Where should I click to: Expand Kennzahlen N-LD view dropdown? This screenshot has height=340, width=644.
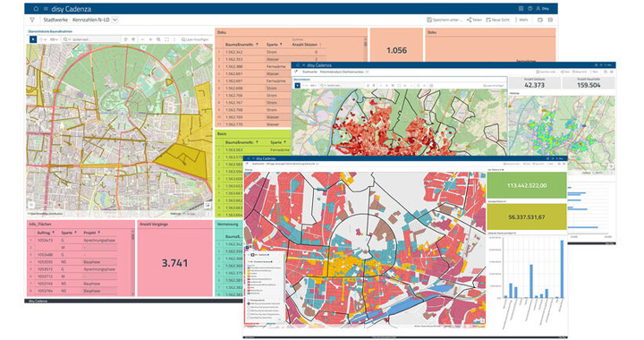(115, 20)
